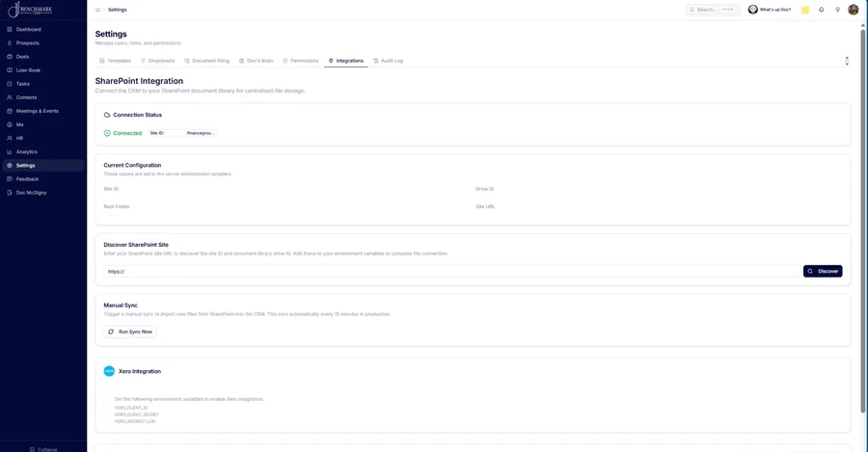This screenshot has width=868, height=452.
Task: Click the XERO_CLIENT_SECRET variable text
Action: coord(137,414)
